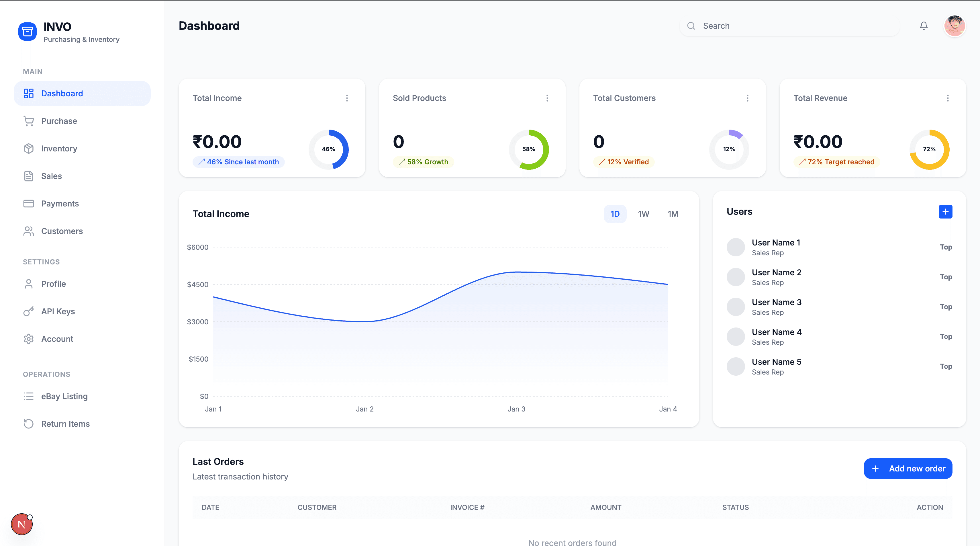Click 58% Growth badge
Image resolution: width=980 pixels, height=546 pixels.
[x=424, y=162]
